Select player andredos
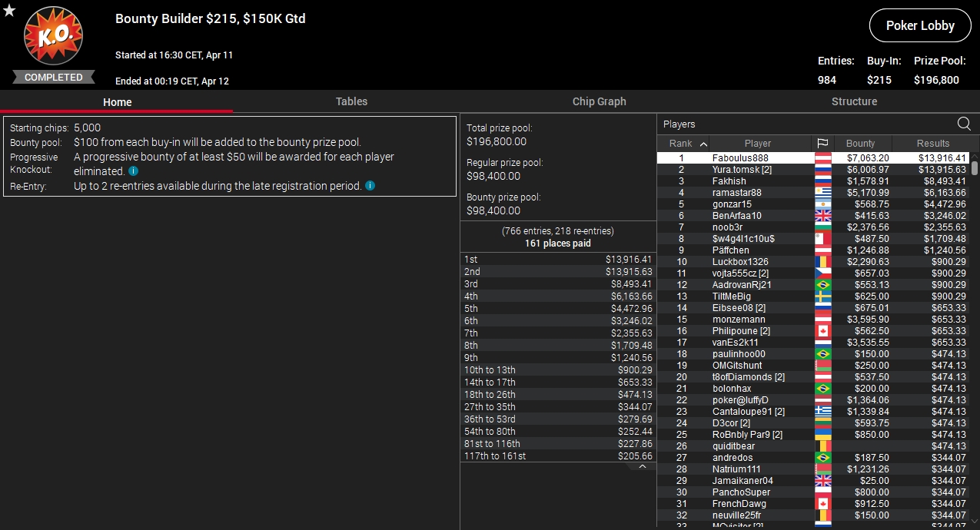This screenshot has width=980, height=530. (x=813, y=458)
